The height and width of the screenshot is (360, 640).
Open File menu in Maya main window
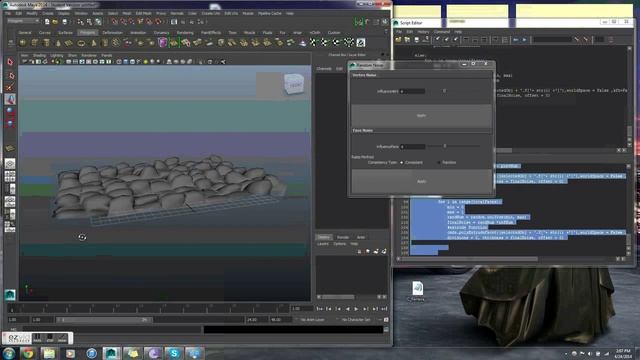(x=8, y=13)
